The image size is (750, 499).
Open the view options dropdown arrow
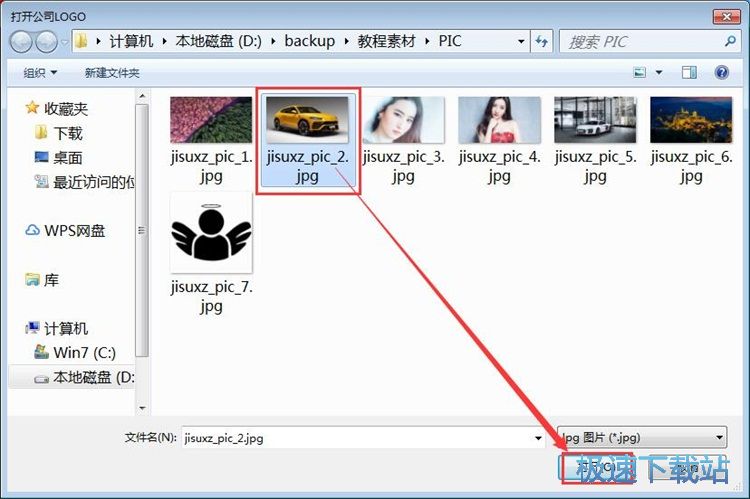pyautogui.click(x=659, y=73)
